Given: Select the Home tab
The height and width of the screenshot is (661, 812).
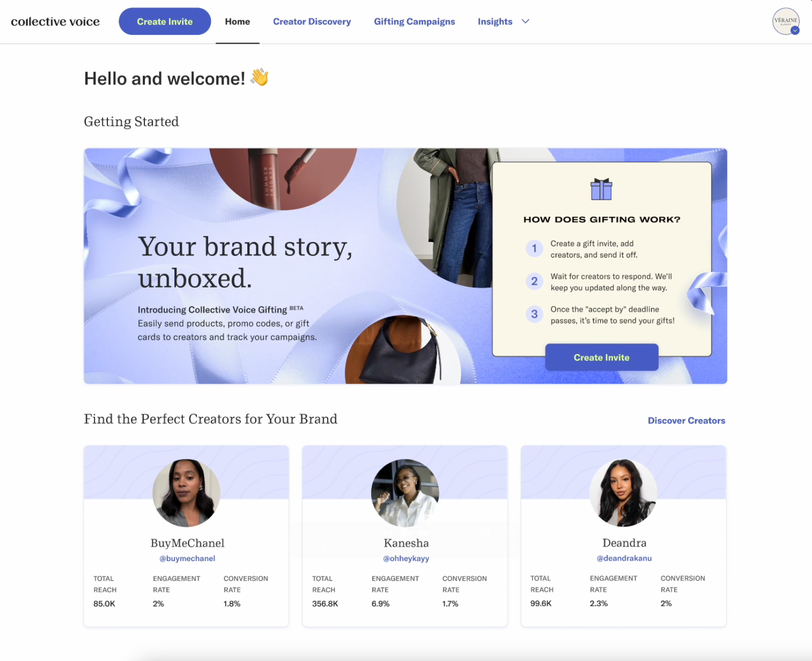Looking at the screenshot, I should point(237,21).
